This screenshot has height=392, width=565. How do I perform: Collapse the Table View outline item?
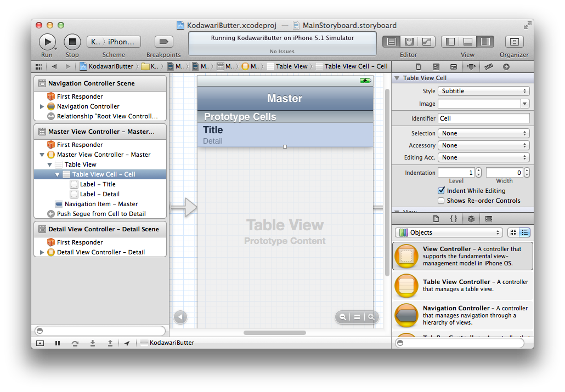pos(50,164)
